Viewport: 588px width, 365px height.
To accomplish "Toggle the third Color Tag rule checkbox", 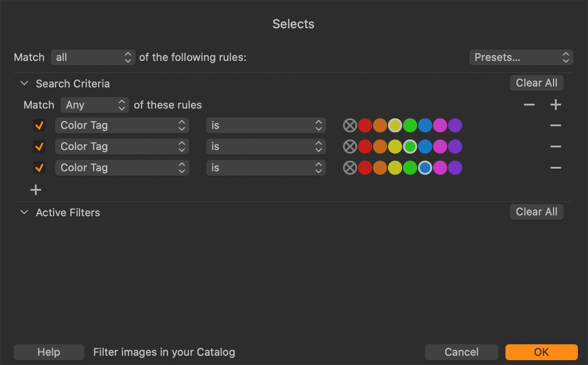I will pyautogui.click(x=39, y=168).
